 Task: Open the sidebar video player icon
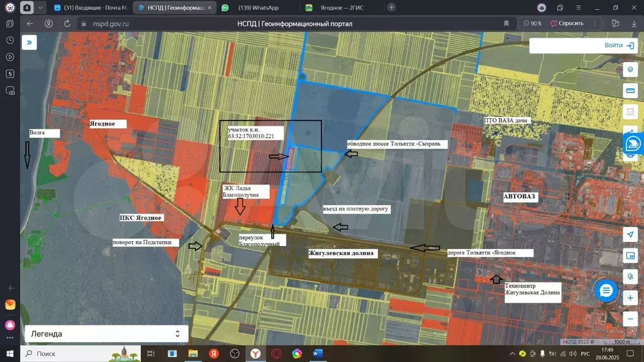(10, 57)
